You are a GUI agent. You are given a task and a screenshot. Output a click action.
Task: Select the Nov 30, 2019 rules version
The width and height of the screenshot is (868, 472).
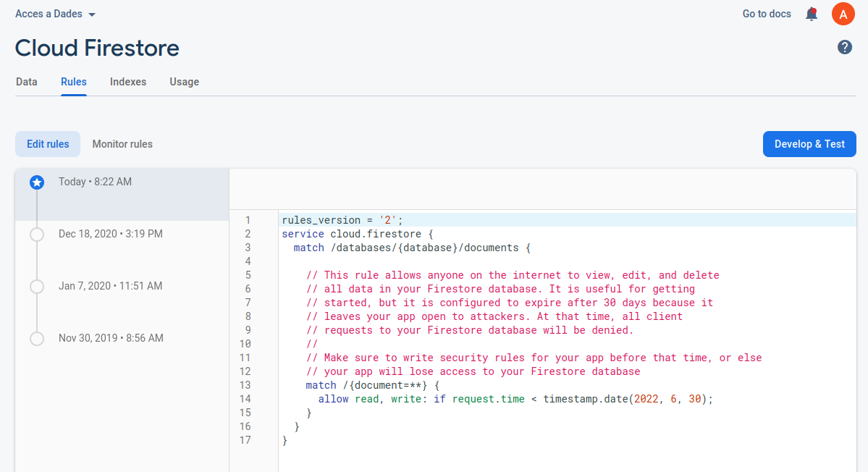(x=110, y=338)
